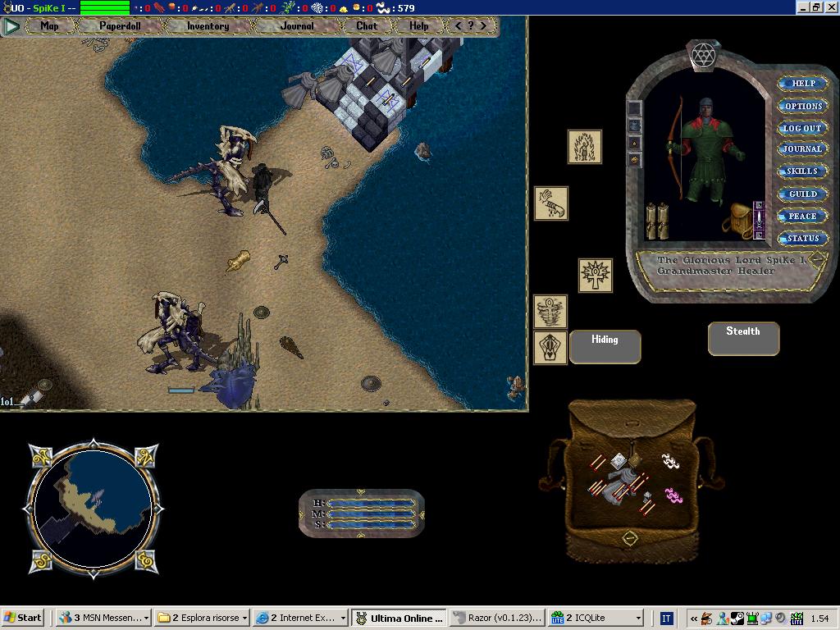840x630 pixels.
Task: Open OPTIONS from the paperdoll
Action: click(803, 106)
